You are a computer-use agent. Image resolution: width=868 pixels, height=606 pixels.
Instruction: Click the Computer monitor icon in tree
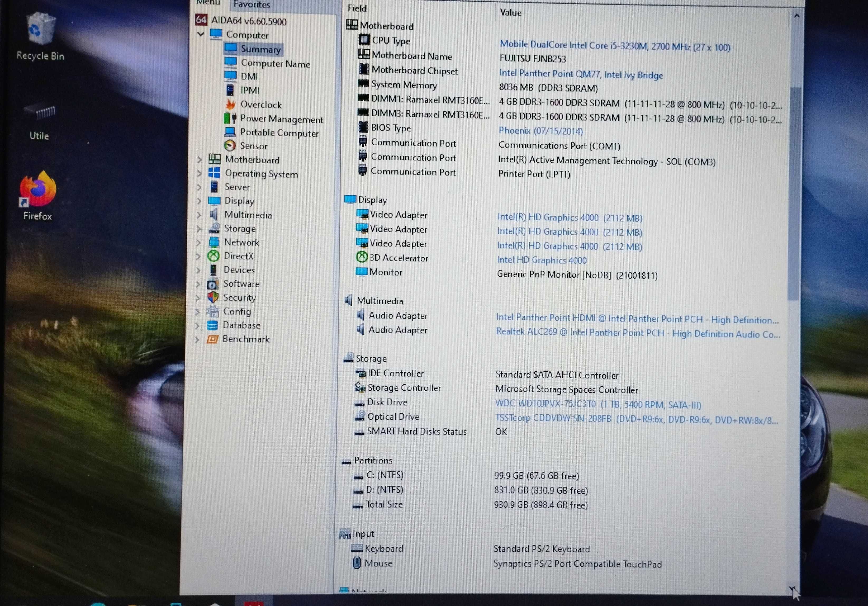click(216, 34)
